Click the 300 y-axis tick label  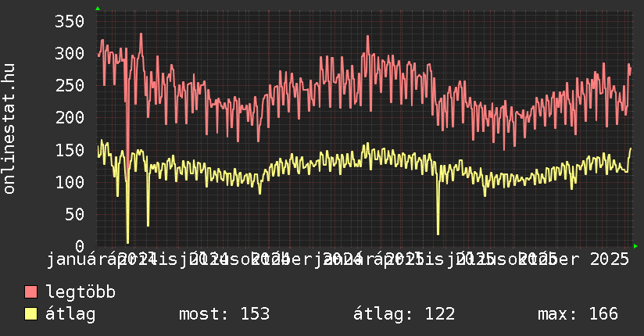(x=69, y=53)
